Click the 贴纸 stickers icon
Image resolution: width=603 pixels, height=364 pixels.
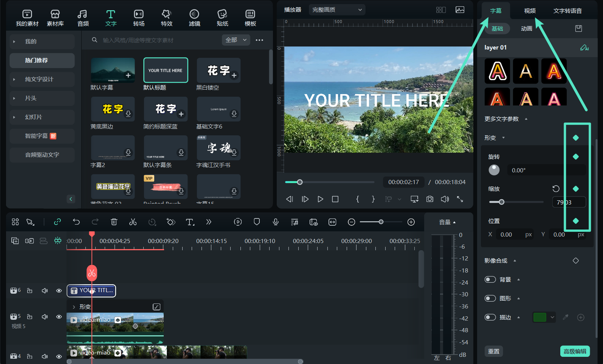click(222, 14)
